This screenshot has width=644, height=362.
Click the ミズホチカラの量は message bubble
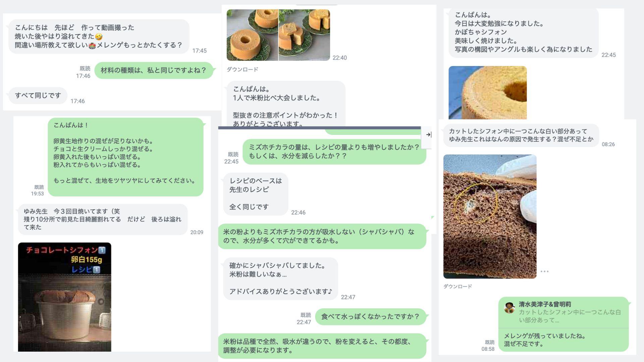[334, 152]
